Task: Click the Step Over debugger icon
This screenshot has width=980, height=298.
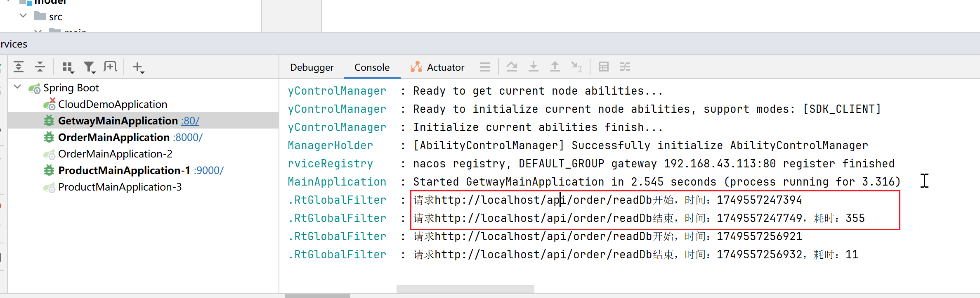Action: (x=512, y=67)
